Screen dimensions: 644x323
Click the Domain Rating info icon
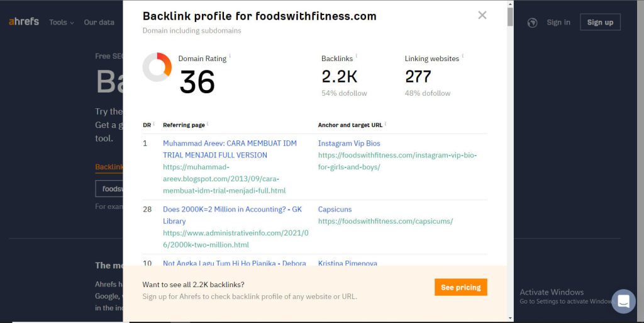point(230,55)
